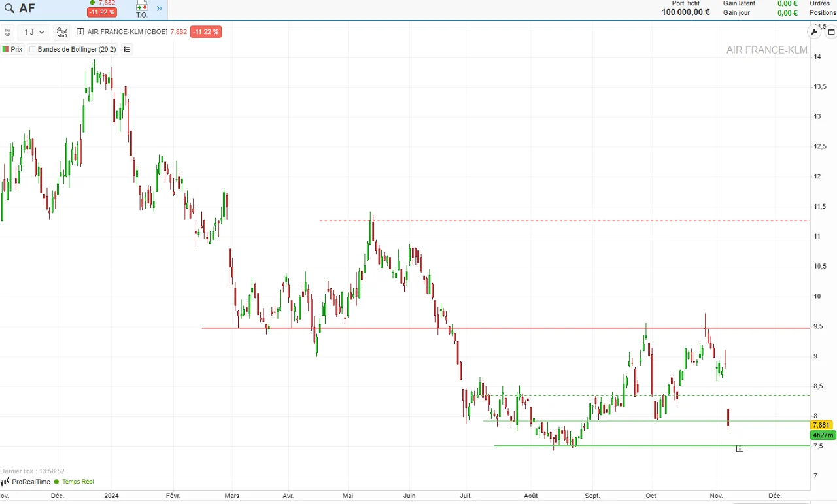Click the AIR FRANCE-KLM [CBOE] instrument name
837x504 pixels.
click(x=128, y=32)
